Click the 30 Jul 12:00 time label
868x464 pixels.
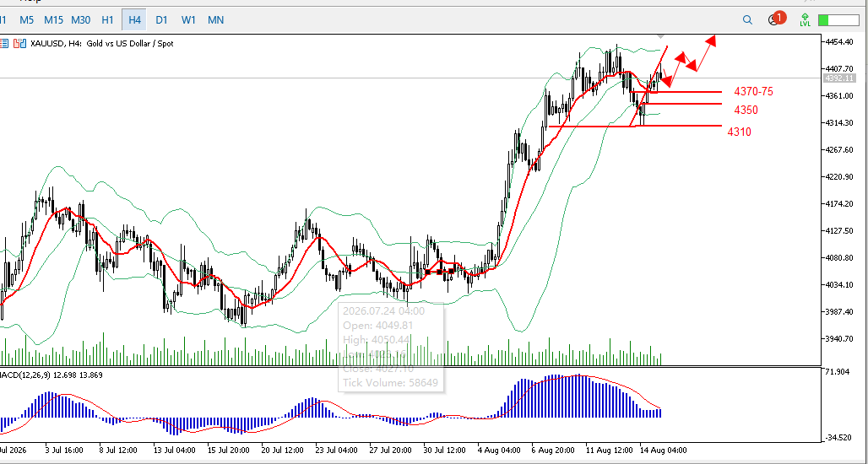coord(443,451)
